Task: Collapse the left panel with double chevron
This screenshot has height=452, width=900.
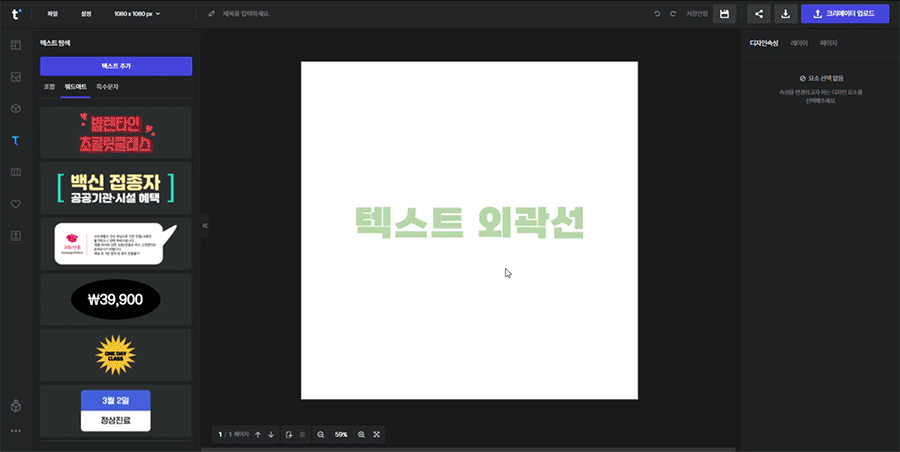Action: click(x=205, y=226)
